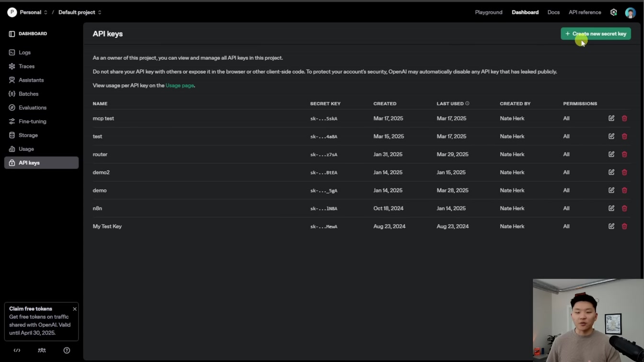644x362 pixels.
Task: Go to Playground in top navigation
Action: pyautogui.click(x=489, y=12)
